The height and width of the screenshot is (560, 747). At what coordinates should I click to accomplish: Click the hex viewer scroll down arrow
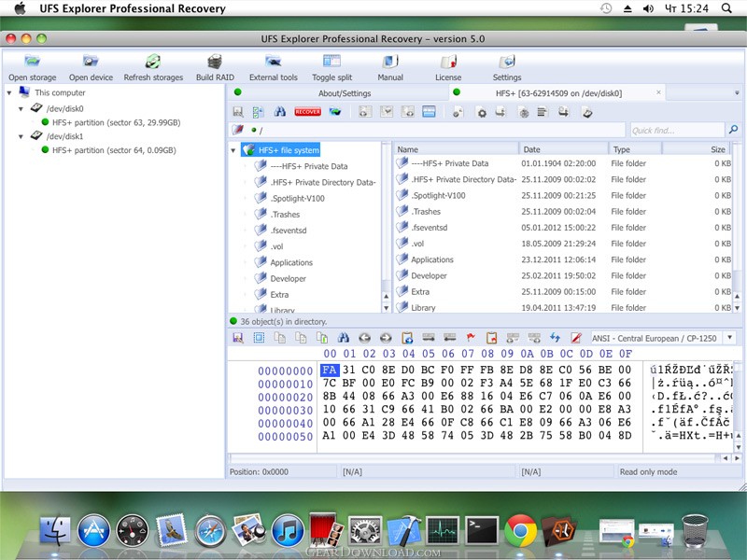coord(738,447)
